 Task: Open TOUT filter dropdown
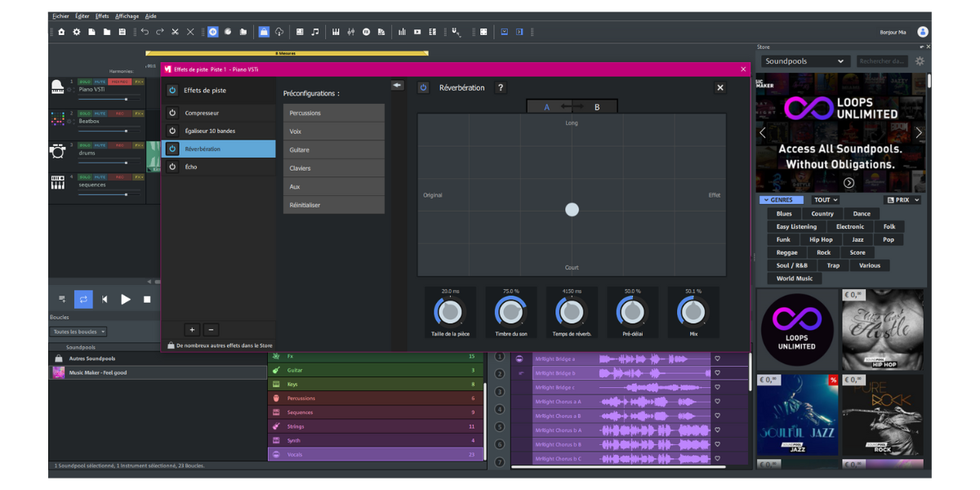[825, 200]
